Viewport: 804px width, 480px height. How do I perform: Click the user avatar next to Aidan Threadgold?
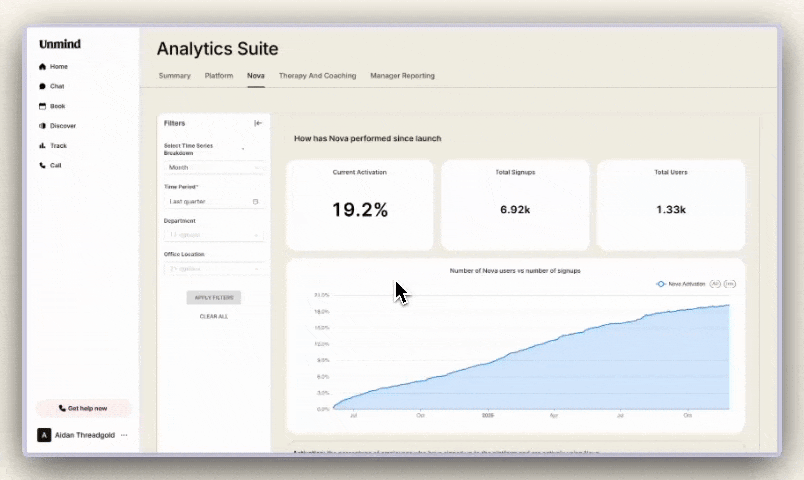tap(43, 435)
